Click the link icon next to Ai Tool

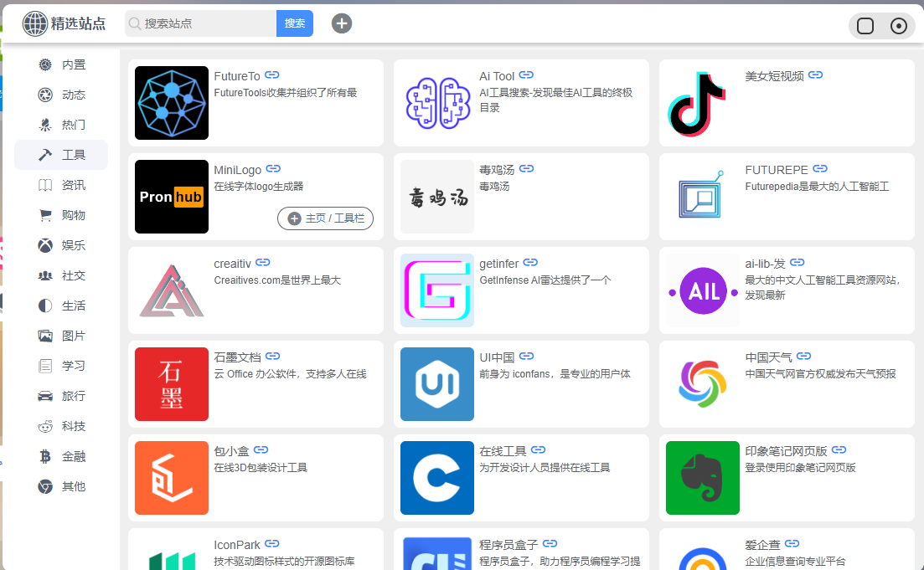[526, 74]
